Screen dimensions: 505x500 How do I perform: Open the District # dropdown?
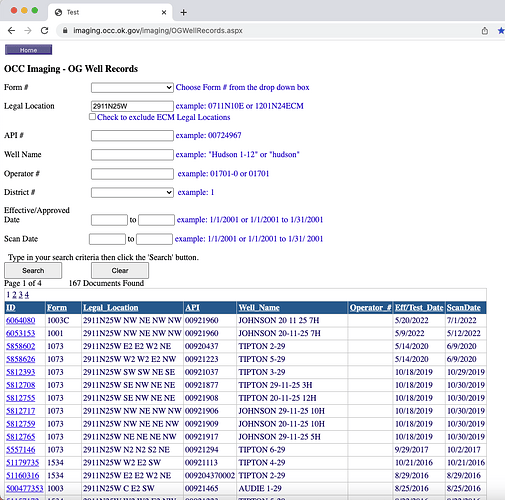point(132,192)
